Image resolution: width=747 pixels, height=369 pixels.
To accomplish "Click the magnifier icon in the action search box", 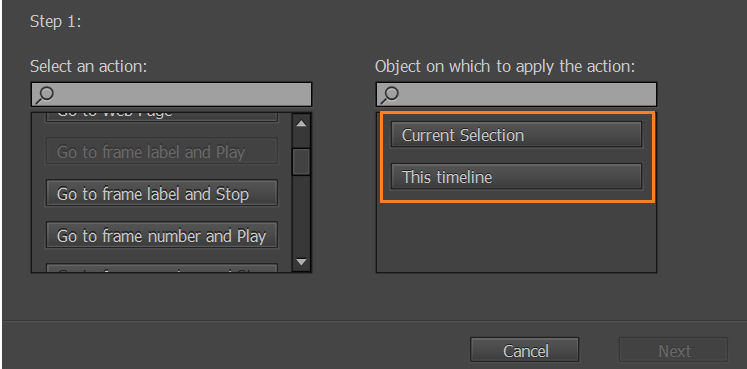I will tap(44, 95).
